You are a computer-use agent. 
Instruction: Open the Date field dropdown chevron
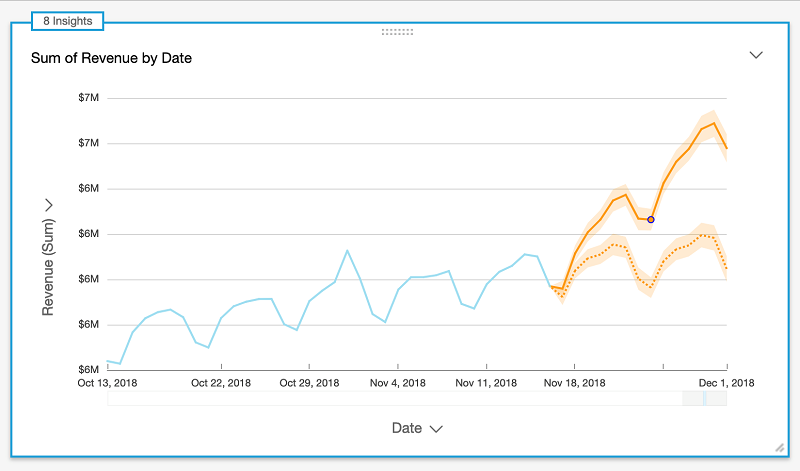click(436, 429)
